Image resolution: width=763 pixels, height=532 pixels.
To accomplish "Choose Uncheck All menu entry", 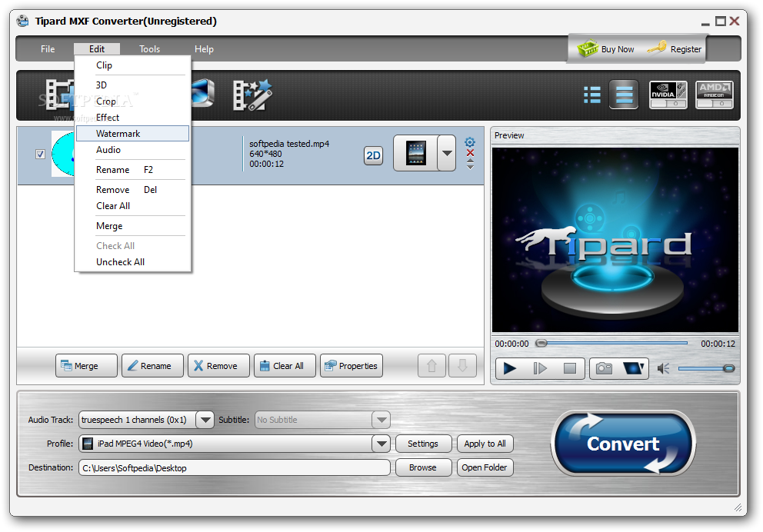I will coord(132,262).
